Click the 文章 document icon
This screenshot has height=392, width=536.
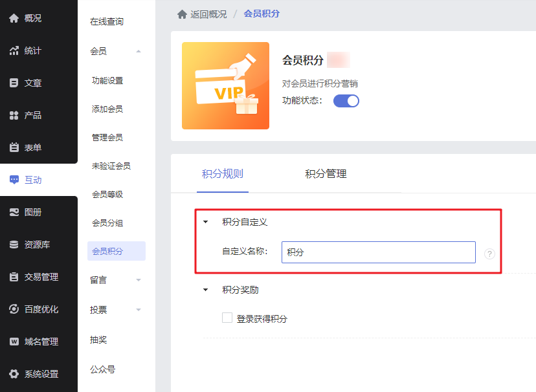pyautogui.click(x=14, y=83)
